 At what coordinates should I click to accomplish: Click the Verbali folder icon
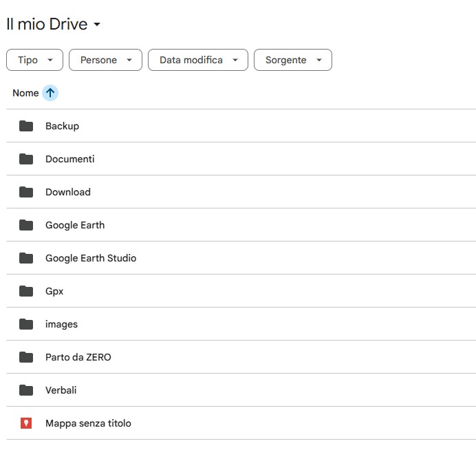pos(26,390)
